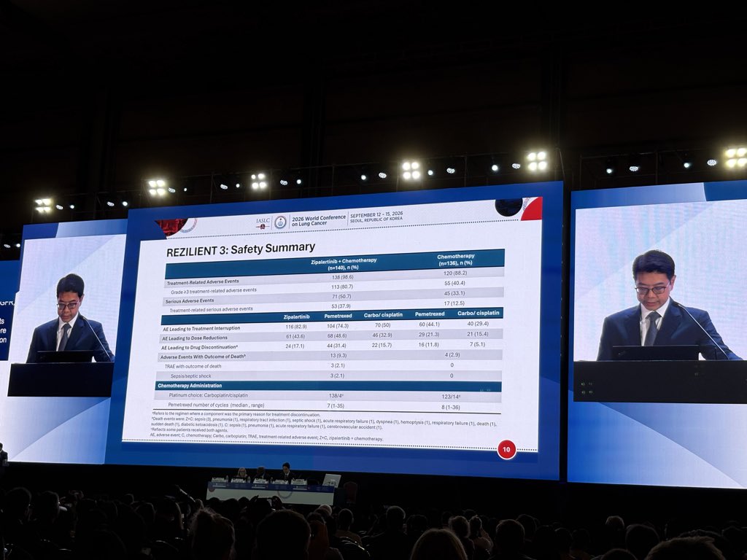Click 'Zipalertinib + Chemotherapy (n=140)' column header
747x560 pixels.
pos(344,264)
